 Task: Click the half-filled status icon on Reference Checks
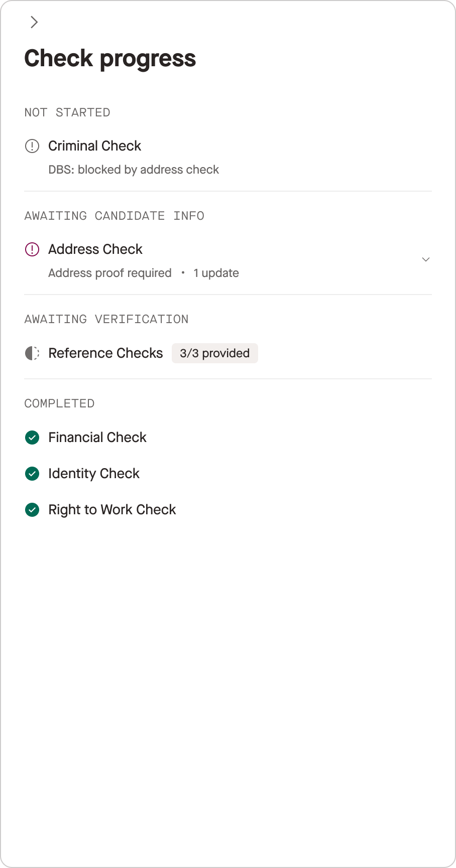point(32,353)
